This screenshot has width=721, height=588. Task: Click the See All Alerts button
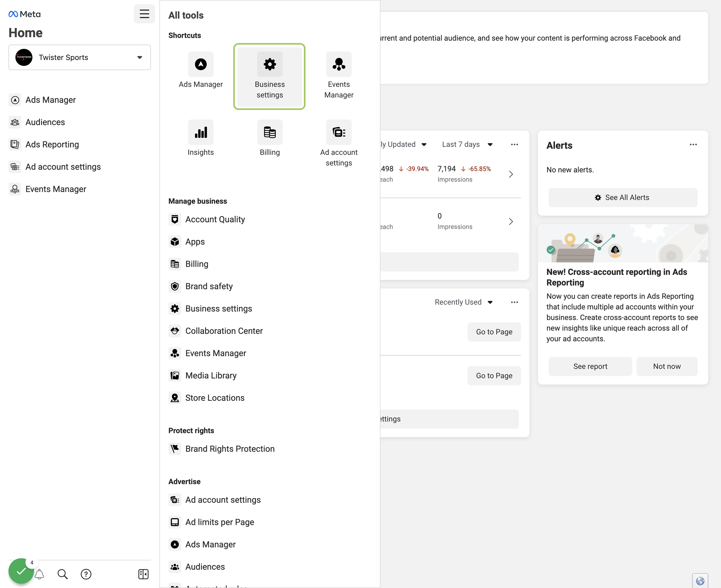coord(623,198)
